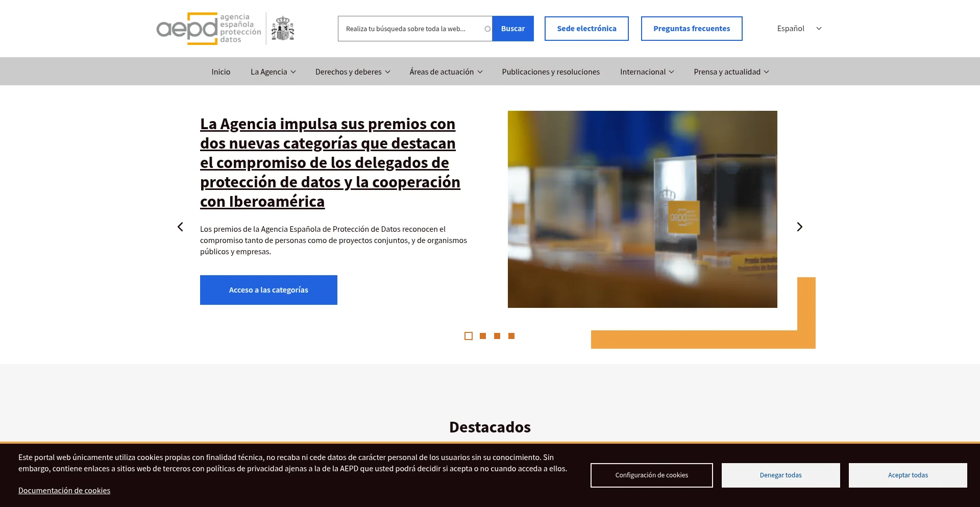
Task: Open Documentación de cookies link
Action: click(64, 491)
